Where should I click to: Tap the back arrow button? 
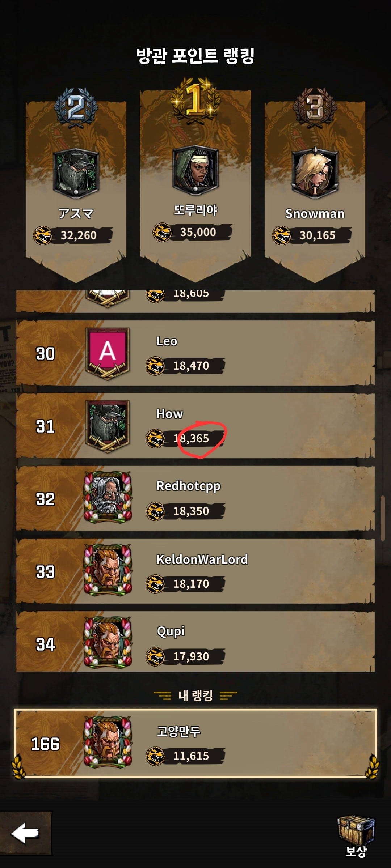tap(25, 833)
